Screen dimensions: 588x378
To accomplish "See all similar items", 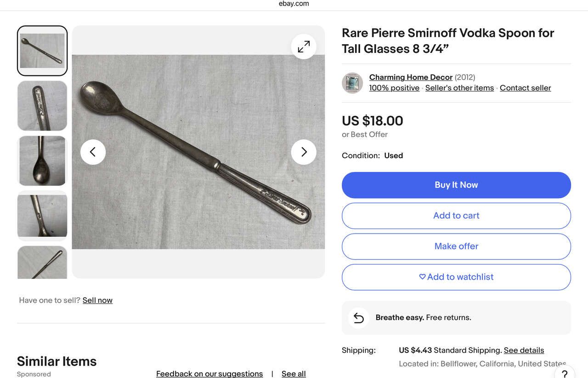I will coord(294,374).
